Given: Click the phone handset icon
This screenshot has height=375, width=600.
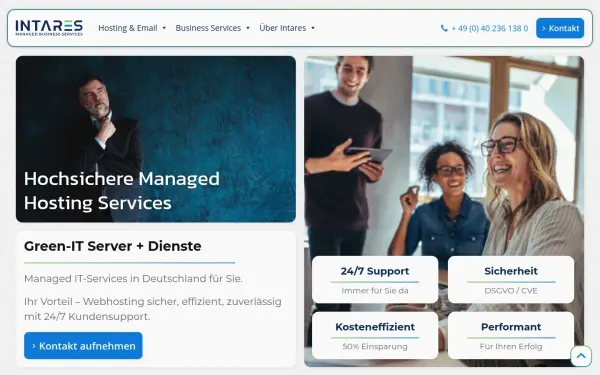Looking at the screenshot, I should pyautogui.click(x=444, y=28).
